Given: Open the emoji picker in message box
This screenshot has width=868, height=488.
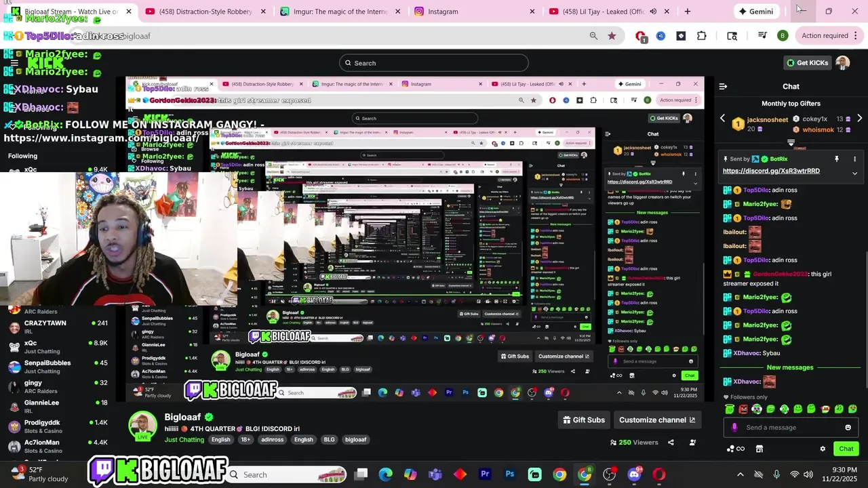Looking at the screenshot, I should pyautogui.click(x=848, y=428).
